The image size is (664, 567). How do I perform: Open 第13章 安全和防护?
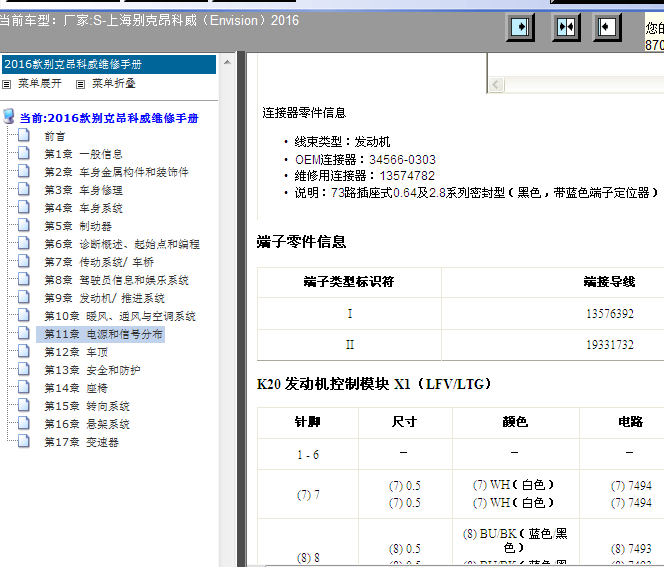point(92,370)
